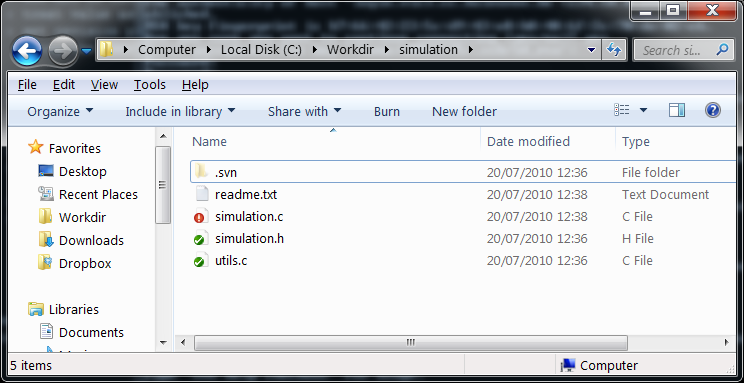Open Dropbox in Favorites
The height and width of the screenshot is (383, 744).
[x=85, y=263]
